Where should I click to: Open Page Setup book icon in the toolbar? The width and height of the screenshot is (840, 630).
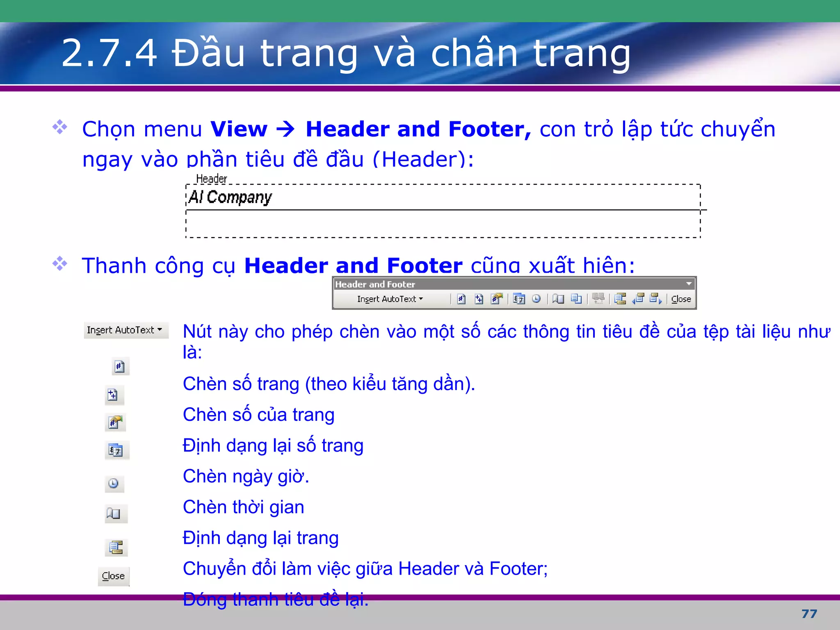point(558,299)
